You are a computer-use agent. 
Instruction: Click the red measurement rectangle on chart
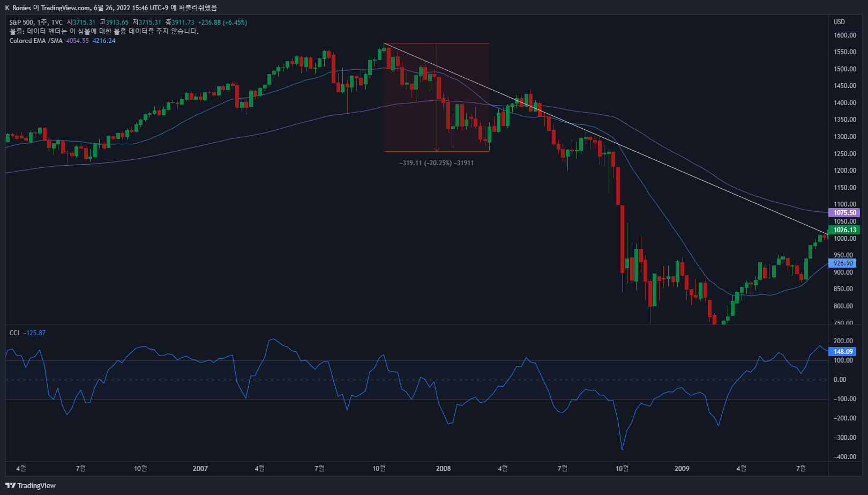436,97
